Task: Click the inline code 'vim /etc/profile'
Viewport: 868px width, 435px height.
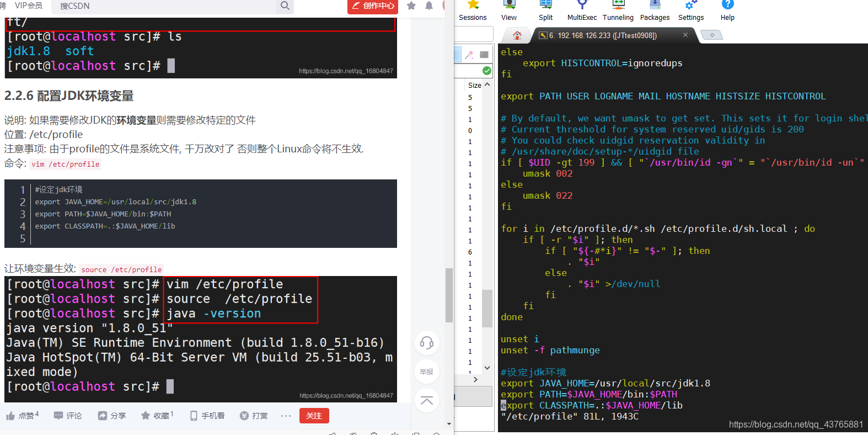Action: 66,164
